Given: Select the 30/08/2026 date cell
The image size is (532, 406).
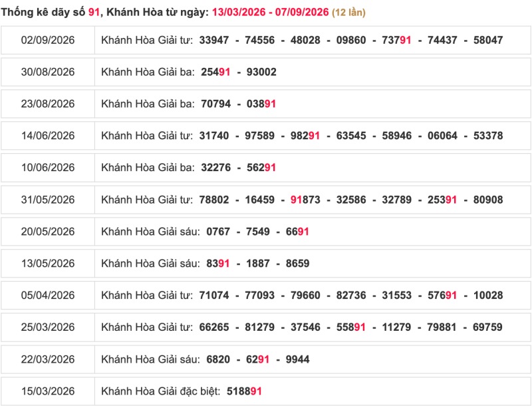Looking at the screenshot, I should (x=48, y=72).
